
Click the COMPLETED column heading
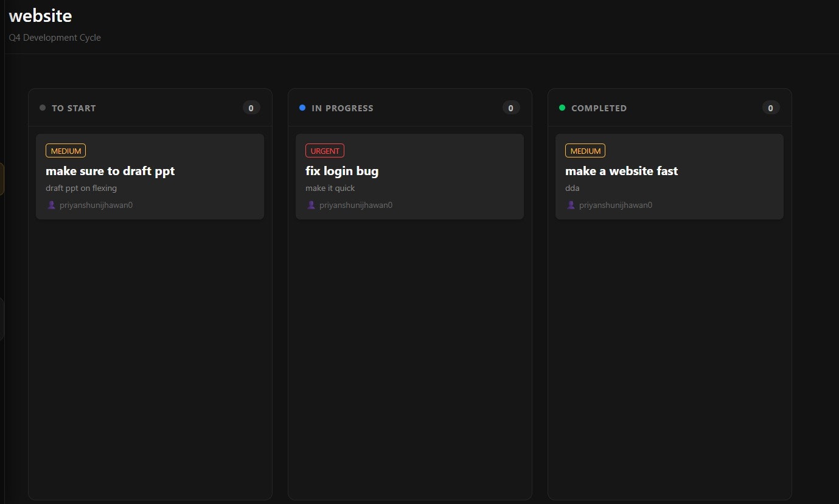pyautogui.click(x=599, y=108)
